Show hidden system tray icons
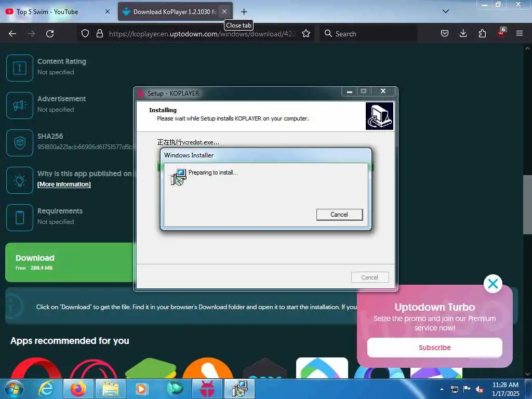The width and height of the screenshot is (532, 399). click(x=442, y=389)
